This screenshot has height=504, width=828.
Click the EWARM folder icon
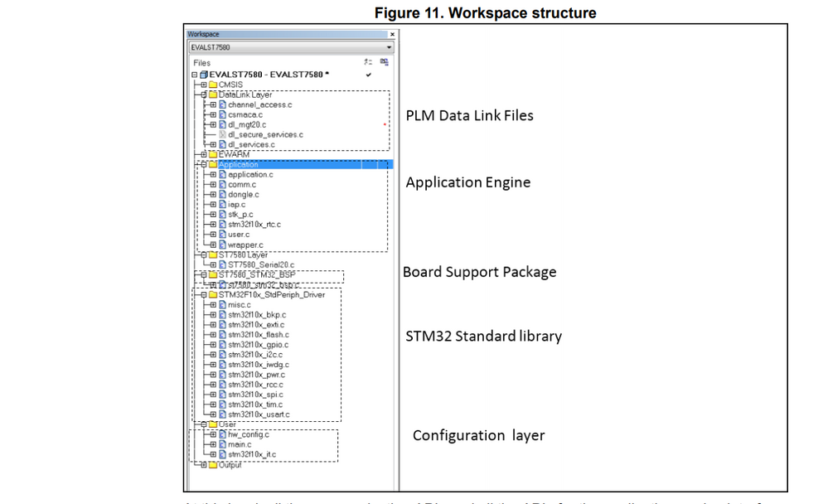pyautogui.click(x=213, y=154)
